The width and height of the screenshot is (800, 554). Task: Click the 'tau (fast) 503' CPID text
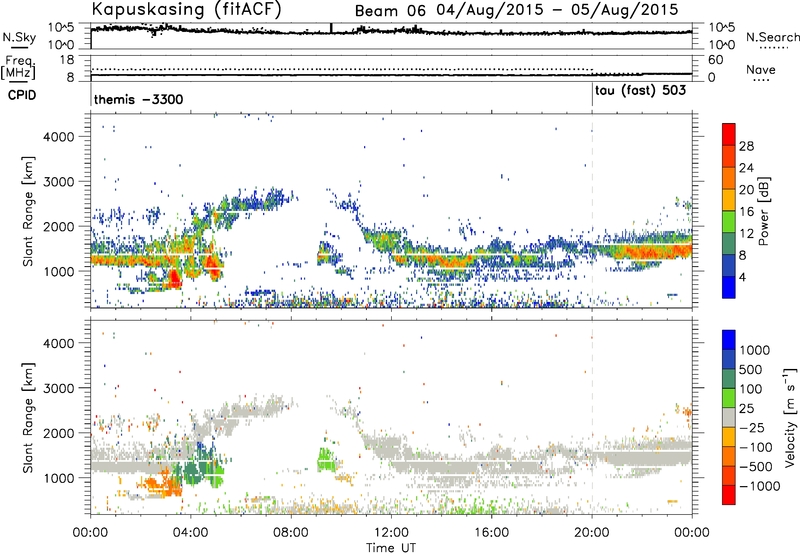[640, 91]
